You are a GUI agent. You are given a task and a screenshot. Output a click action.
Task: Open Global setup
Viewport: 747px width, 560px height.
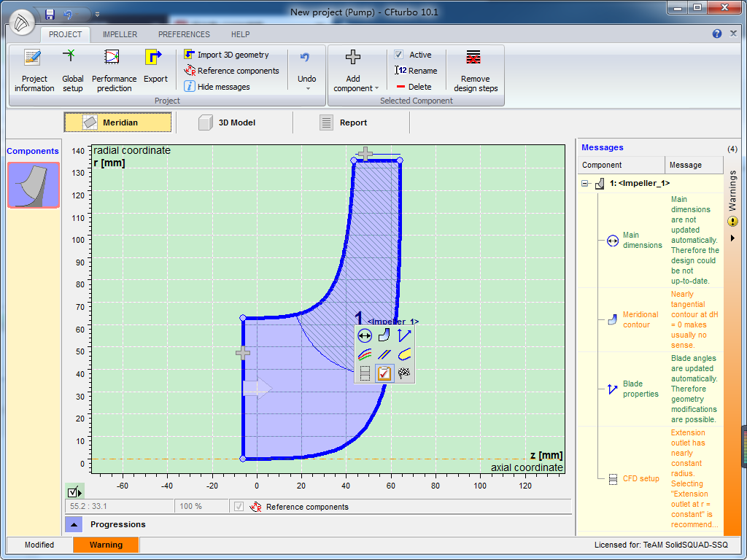[72, 71]
